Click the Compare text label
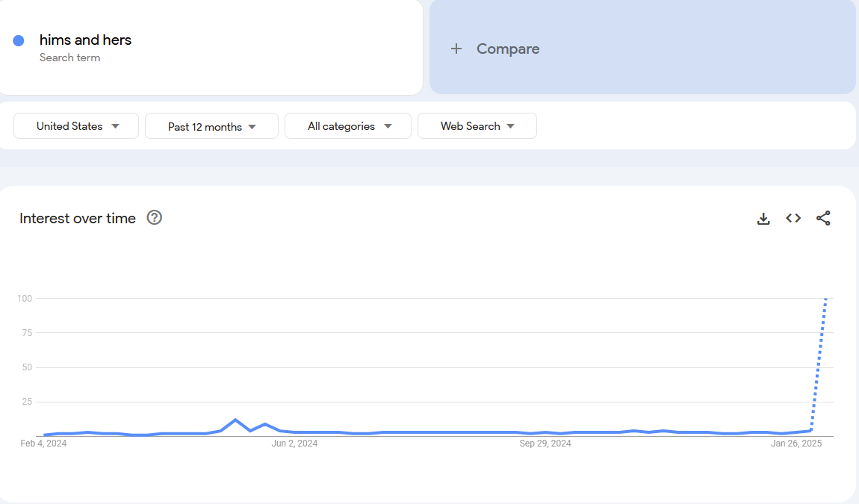 click(x=508, y=49)
